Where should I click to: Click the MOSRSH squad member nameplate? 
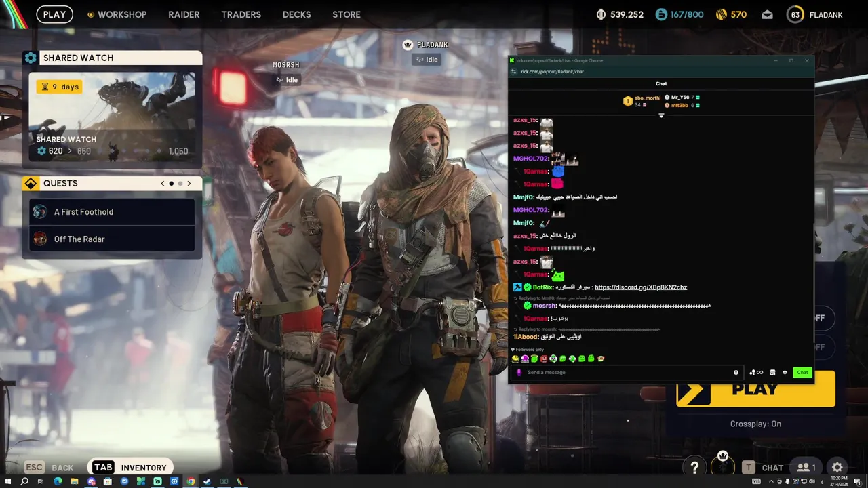pyautogui.click(x=286, y=65)
